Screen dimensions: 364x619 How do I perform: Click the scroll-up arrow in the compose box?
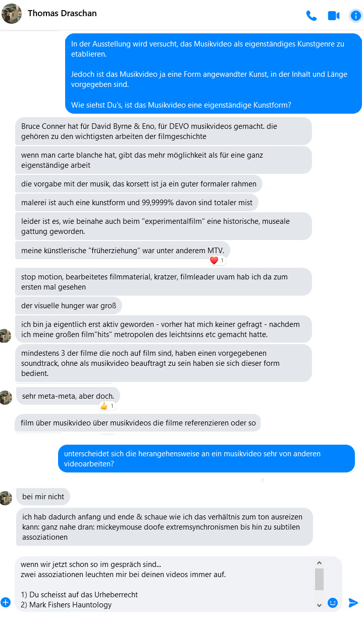(x=319, y=563)
